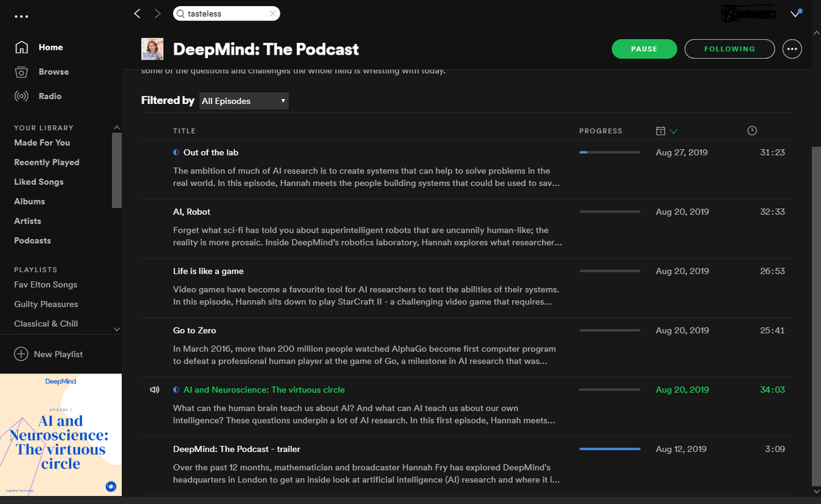The image size is (821, 504).
Task: Create a New Playlist
Action: click(58, 354)
